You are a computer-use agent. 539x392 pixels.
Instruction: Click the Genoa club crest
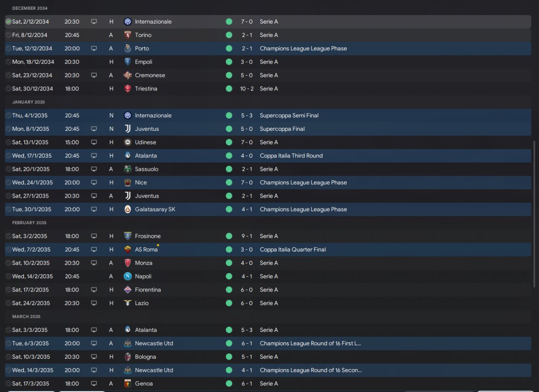point(128,384)
